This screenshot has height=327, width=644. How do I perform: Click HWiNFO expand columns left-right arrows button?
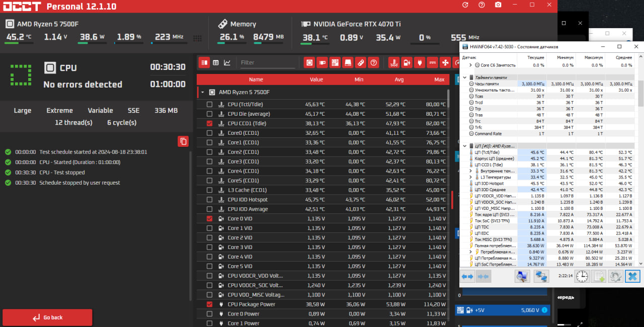click(x=468, y=276)
